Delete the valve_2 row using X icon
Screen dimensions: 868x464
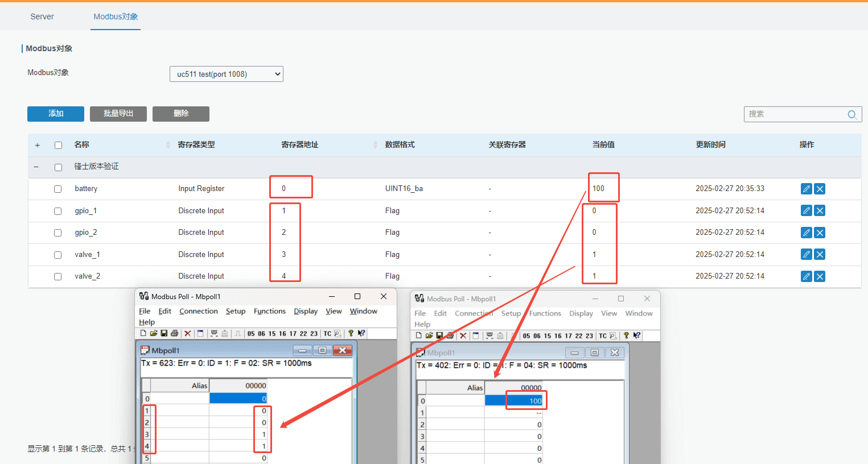click(820, 276)
